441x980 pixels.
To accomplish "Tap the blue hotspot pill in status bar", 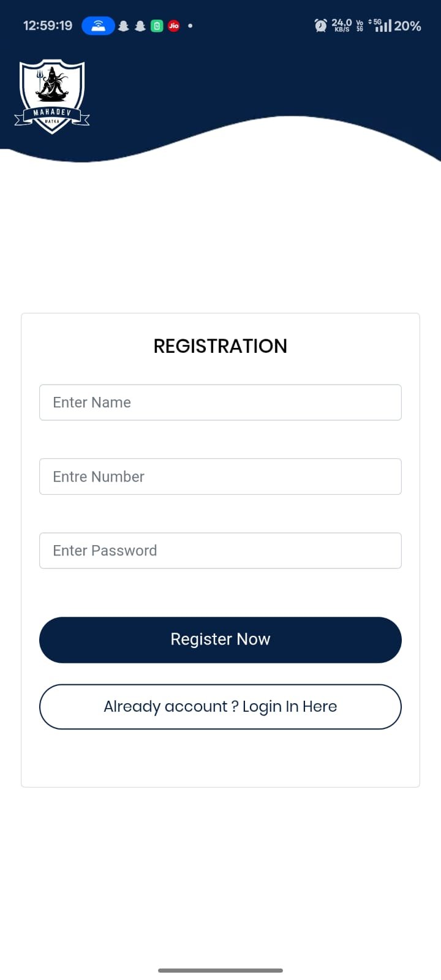I will pyautogui.click(x=98, y=26).
